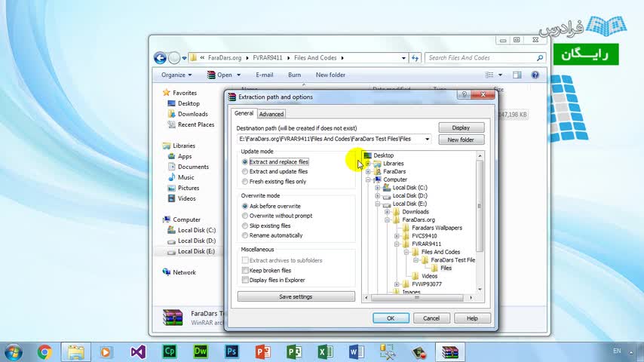
Task: Open Microsoft Project taskbar icon
Action: (x=294, y=352)
